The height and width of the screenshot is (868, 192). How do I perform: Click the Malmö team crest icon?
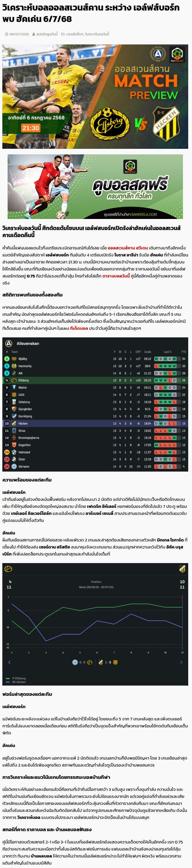tap(14, 387)
